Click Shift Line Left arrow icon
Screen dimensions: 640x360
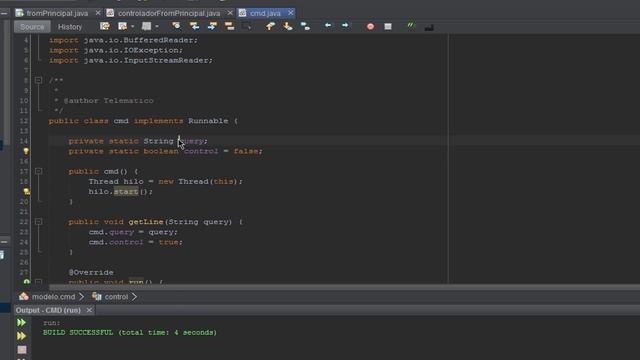(x=328, y=26)
